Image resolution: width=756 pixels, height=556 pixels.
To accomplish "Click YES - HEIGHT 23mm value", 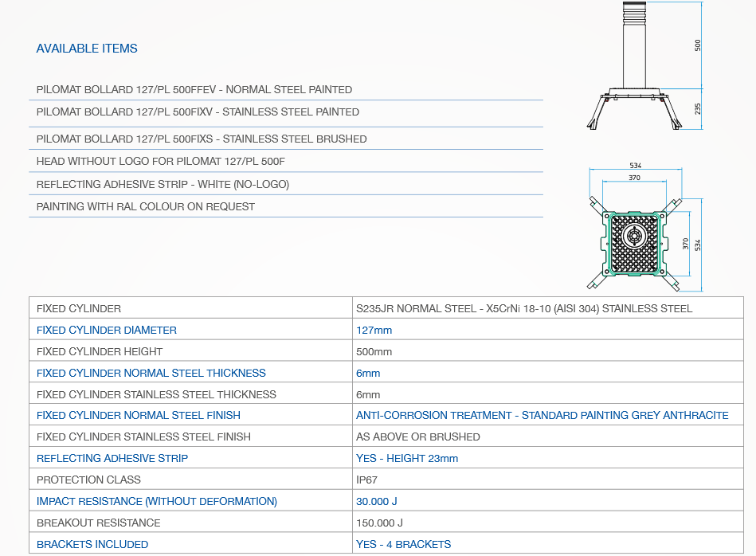I will 407,458.
